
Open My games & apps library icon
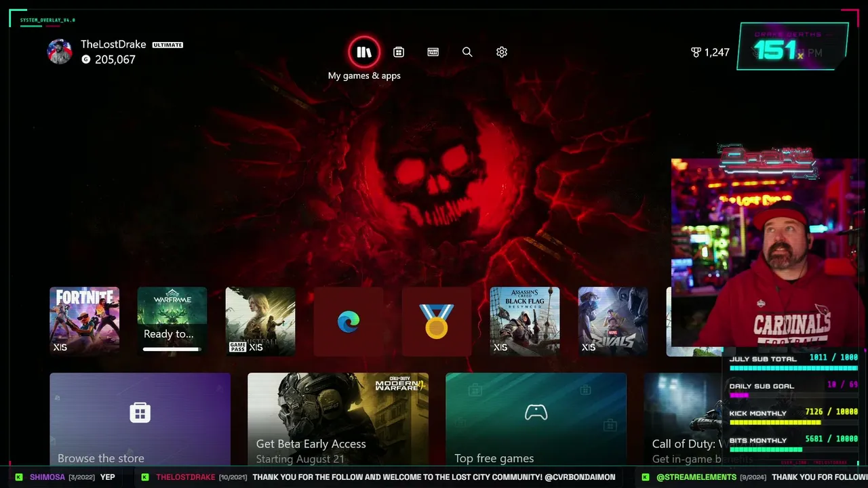[x=364, y=52]
